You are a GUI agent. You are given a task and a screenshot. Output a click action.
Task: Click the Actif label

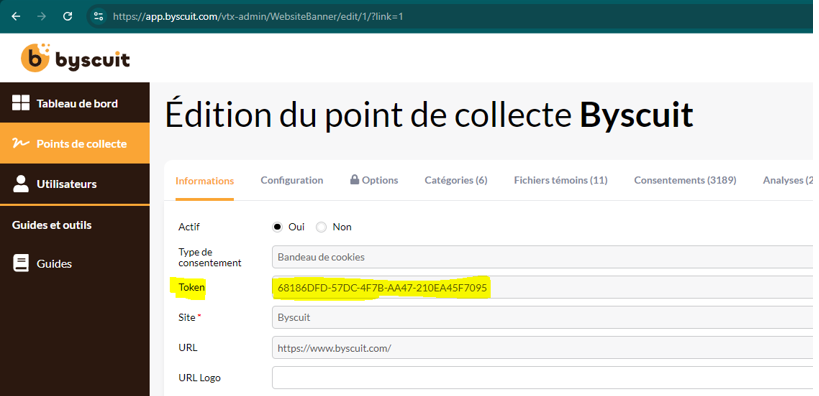[189, 227]
